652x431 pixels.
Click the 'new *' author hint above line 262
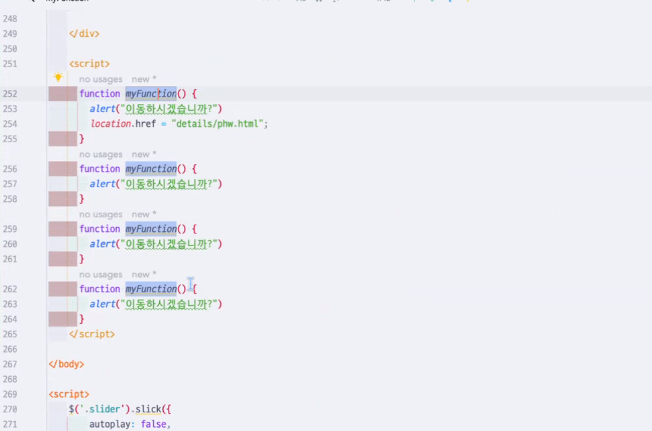click(x=144, y=275)
